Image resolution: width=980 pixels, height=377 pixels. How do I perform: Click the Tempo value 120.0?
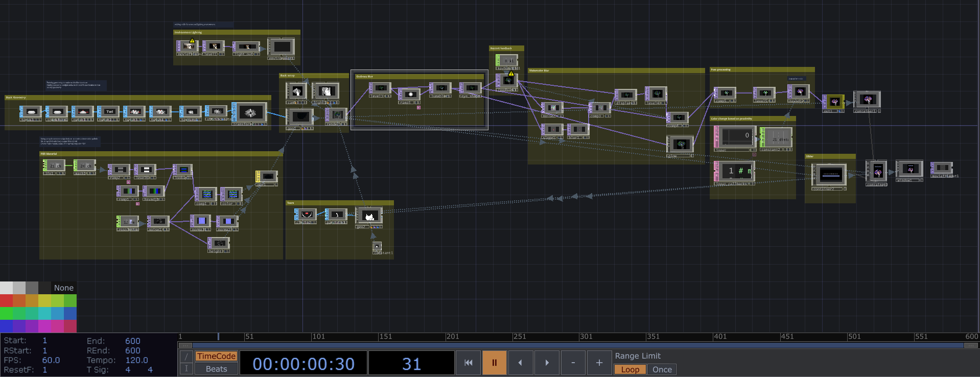(x=136, y=360)
